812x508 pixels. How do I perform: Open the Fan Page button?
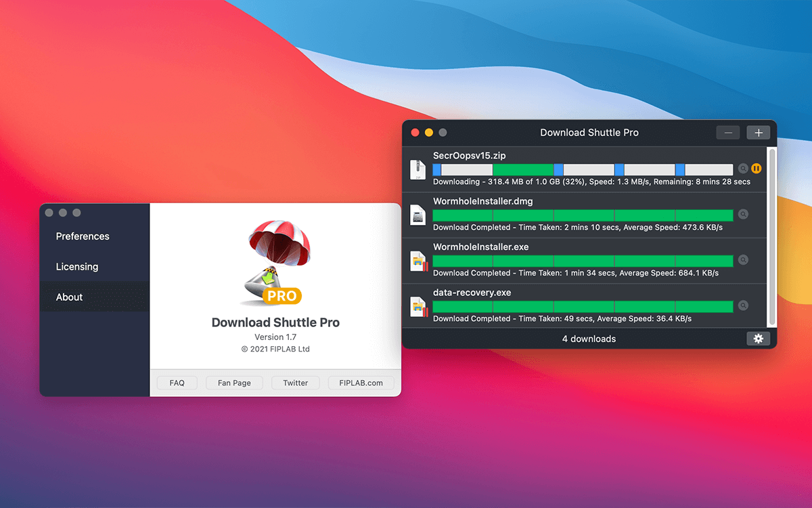tap(234, 383)
